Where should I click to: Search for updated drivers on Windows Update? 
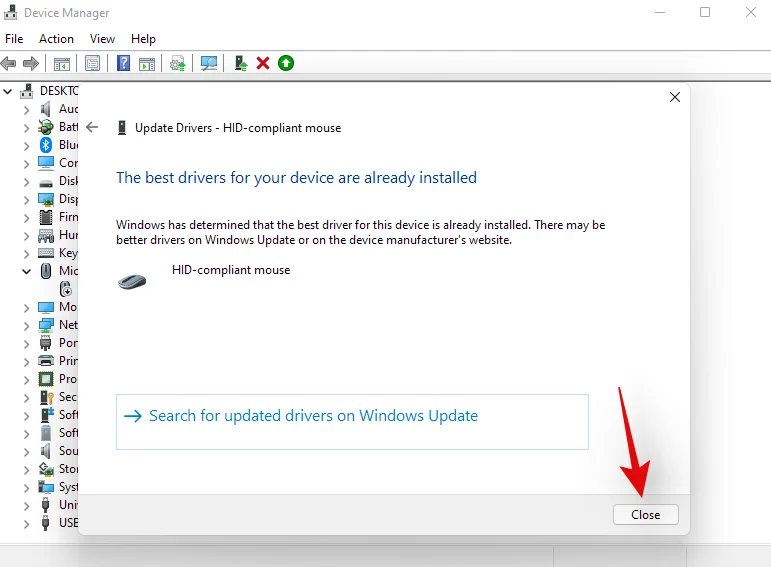point(352,422)
